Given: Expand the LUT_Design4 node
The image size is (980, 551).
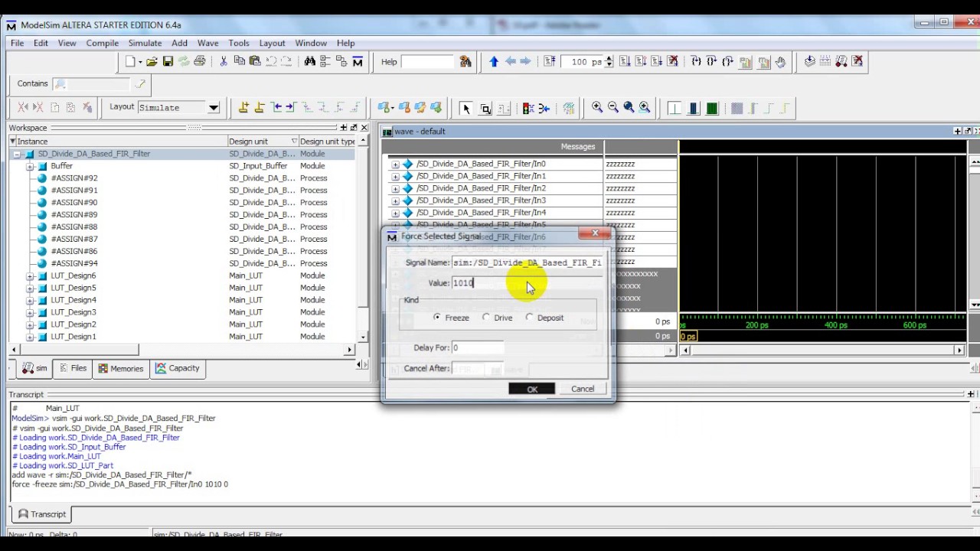Looking at the screenshot, I should tap(30, 300).
